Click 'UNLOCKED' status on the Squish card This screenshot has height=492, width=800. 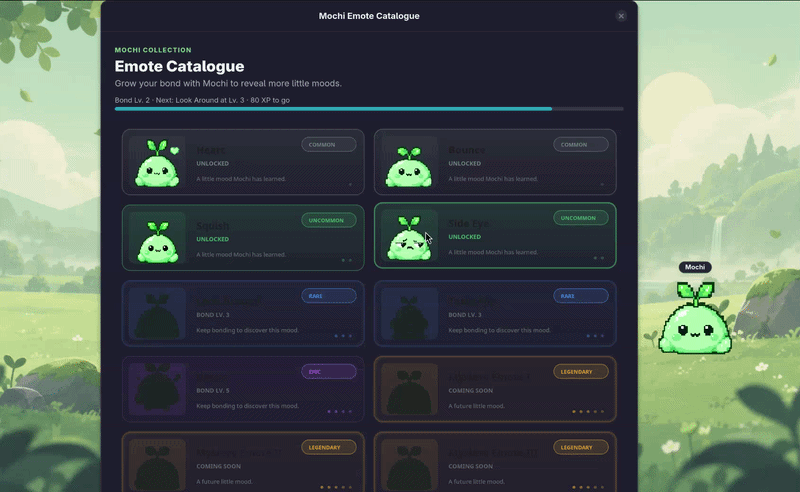[212, 239]
